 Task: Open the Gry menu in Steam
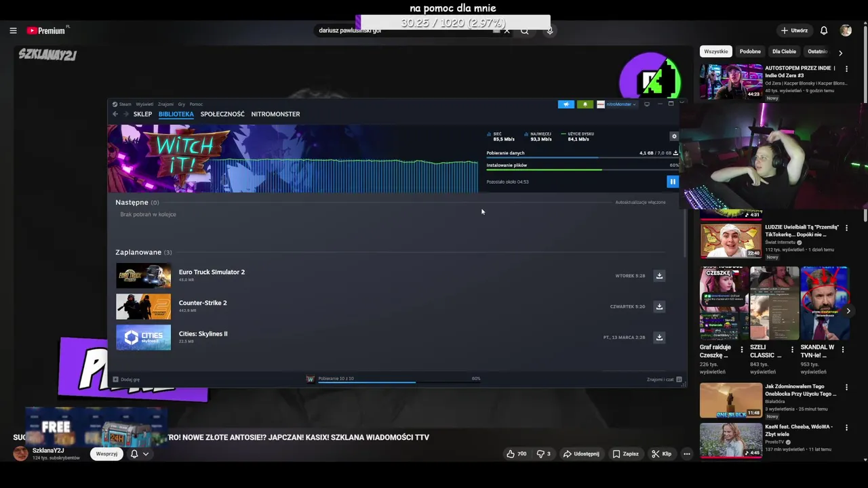pos(182,104)
